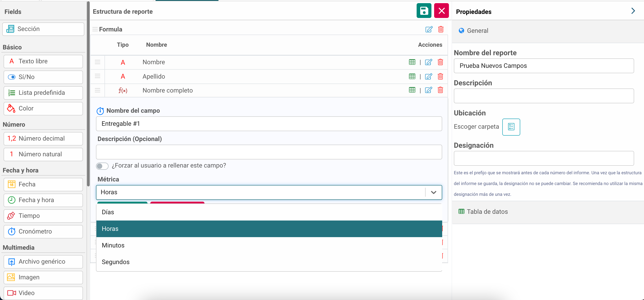The image size is (644, 300).
Task: Open the Métrica dropdown showing Horas
Action: [269, 192]
